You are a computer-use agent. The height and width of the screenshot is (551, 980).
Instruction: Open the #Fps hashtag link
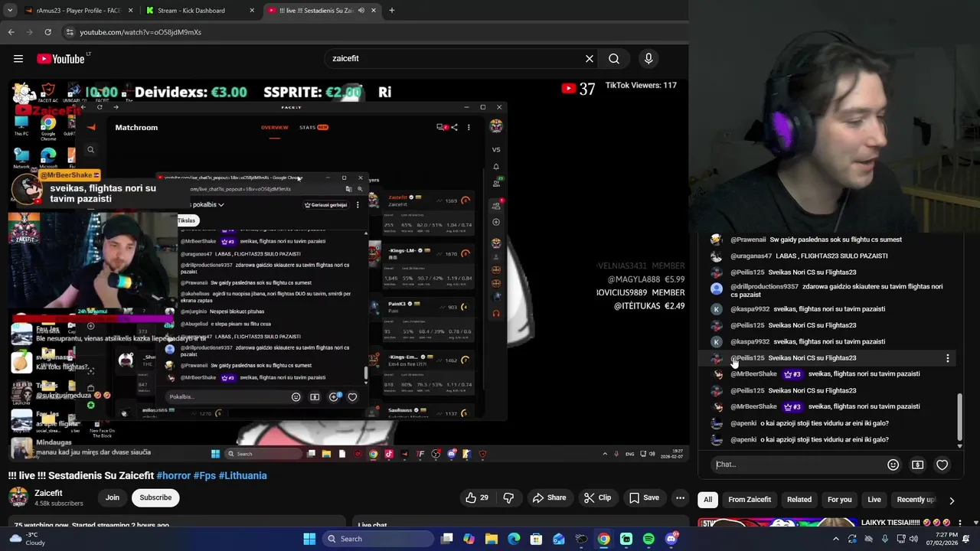[204, 475]
